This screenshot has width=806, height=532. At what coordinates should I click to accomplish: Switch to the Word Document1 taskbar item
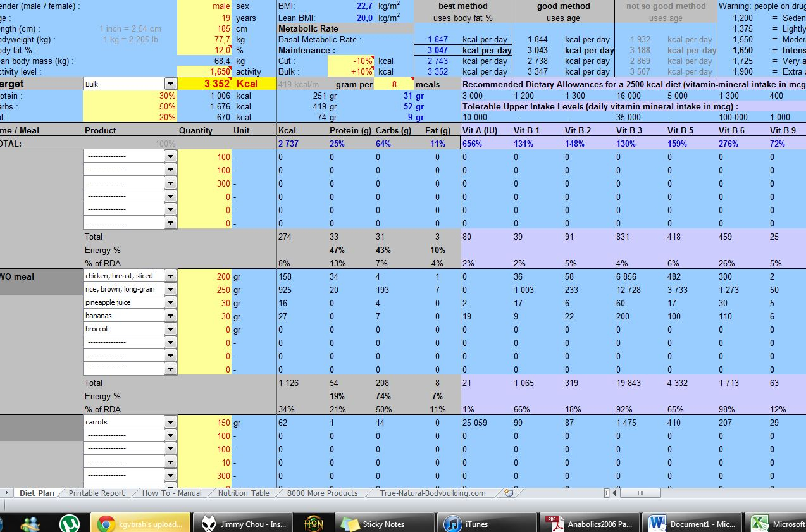691,524
